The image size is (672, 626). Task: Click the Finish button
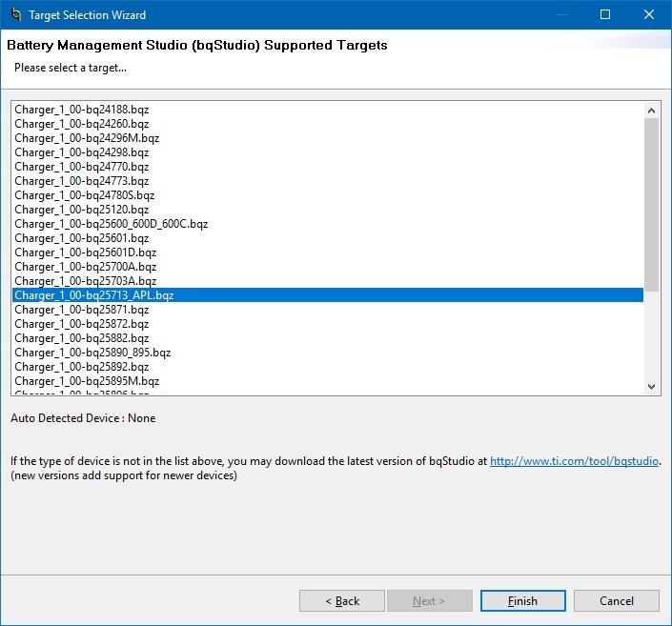click(x=523, y=600)
